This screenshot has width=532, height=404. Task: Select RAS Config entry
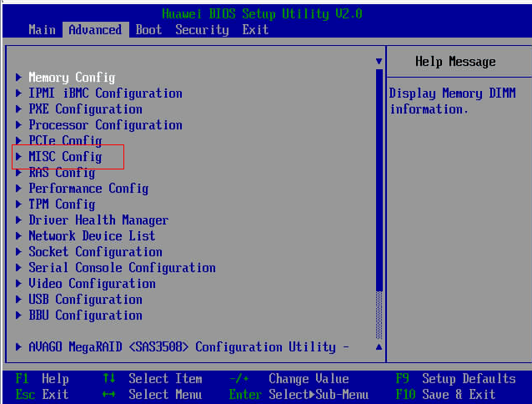point(62,173)
